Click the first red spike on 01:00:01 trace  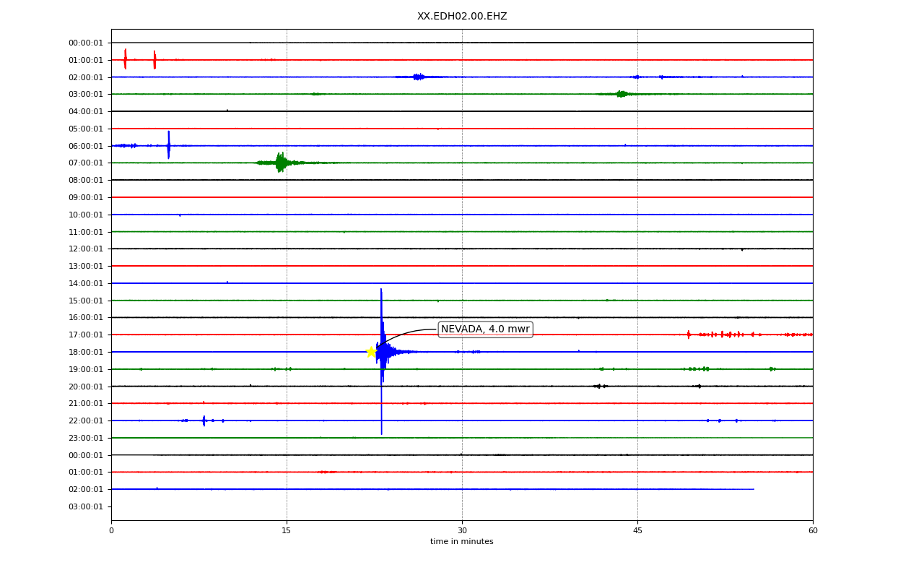click(125, 59)
